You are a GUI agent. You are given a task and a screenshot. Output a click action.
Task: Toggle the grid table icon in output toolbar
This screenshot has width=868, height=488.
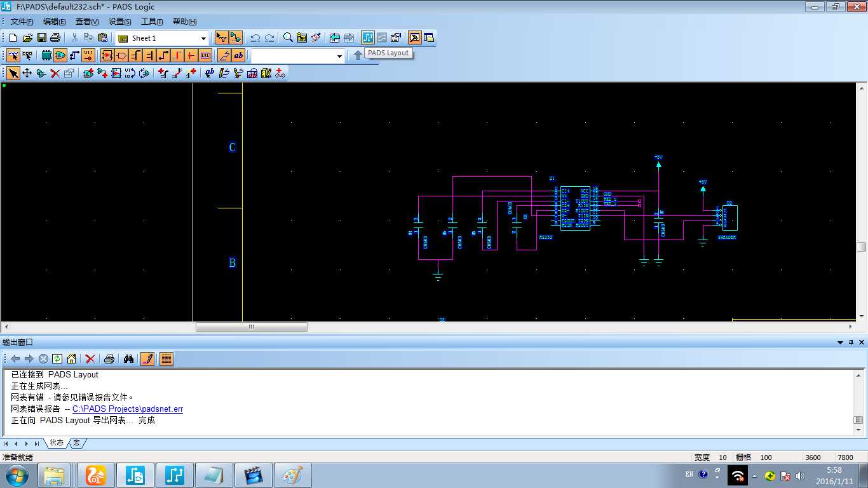point(166,359)
